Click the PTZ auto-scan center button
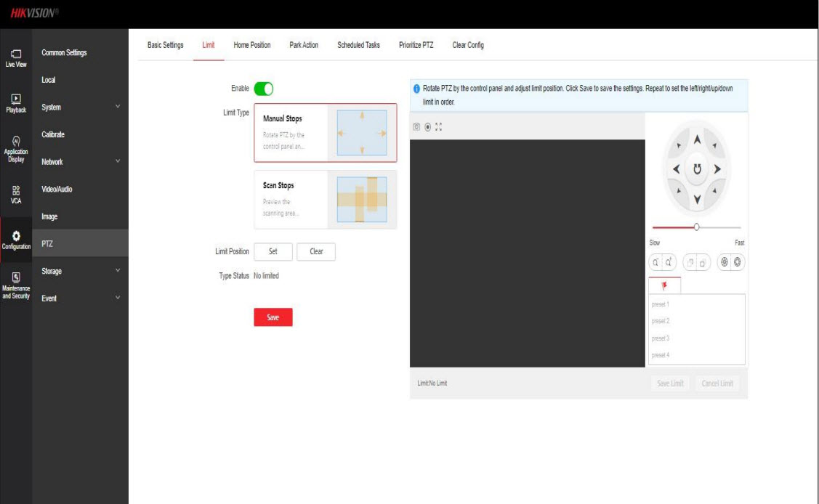The image size is (819, 504). click(x=697, y=169)
